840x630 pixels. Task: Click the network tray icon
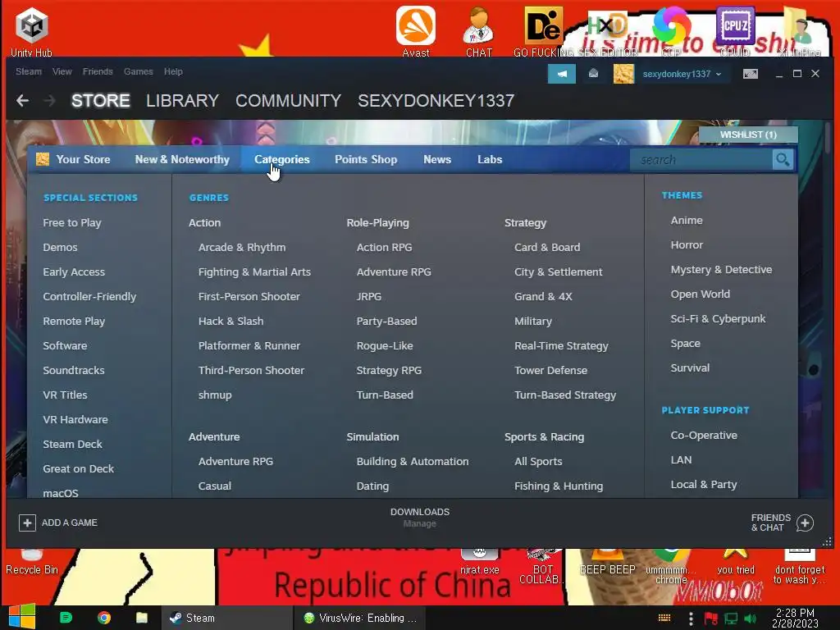coord(731,619)
